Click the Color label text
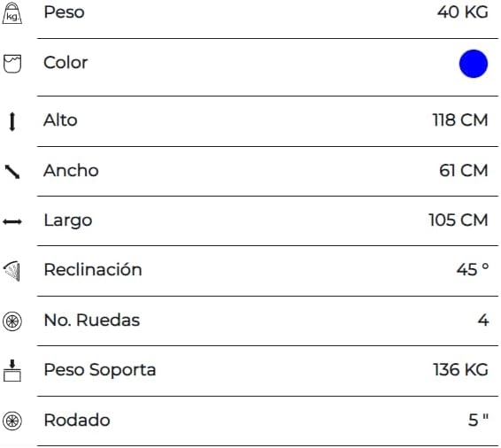The width and height of the screenshot is (501, 448). (x=66, y=62)
